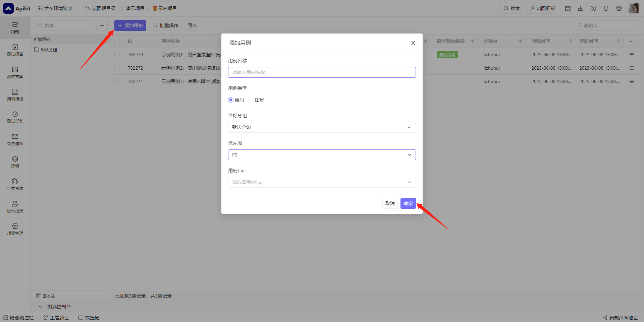Click the 切回旧版 button
This screenshot has height=322, width=644.
[x=542, y=8]
